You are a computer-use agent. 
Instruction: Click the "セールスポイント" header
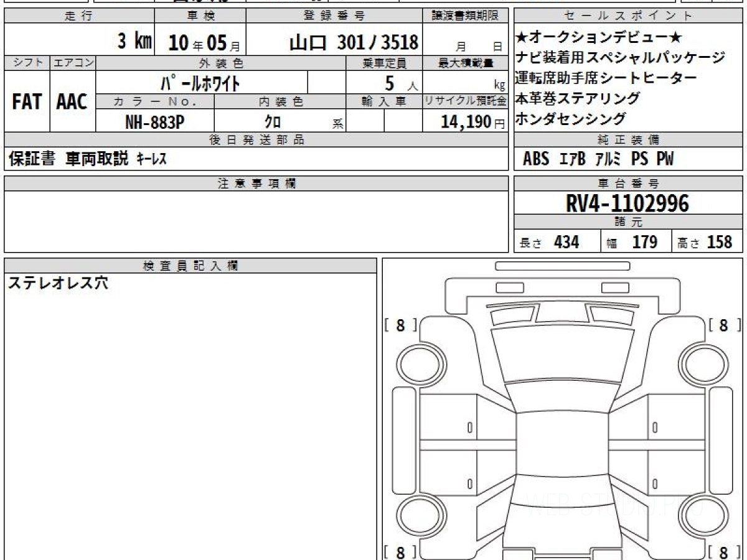[x=629, y=16]
